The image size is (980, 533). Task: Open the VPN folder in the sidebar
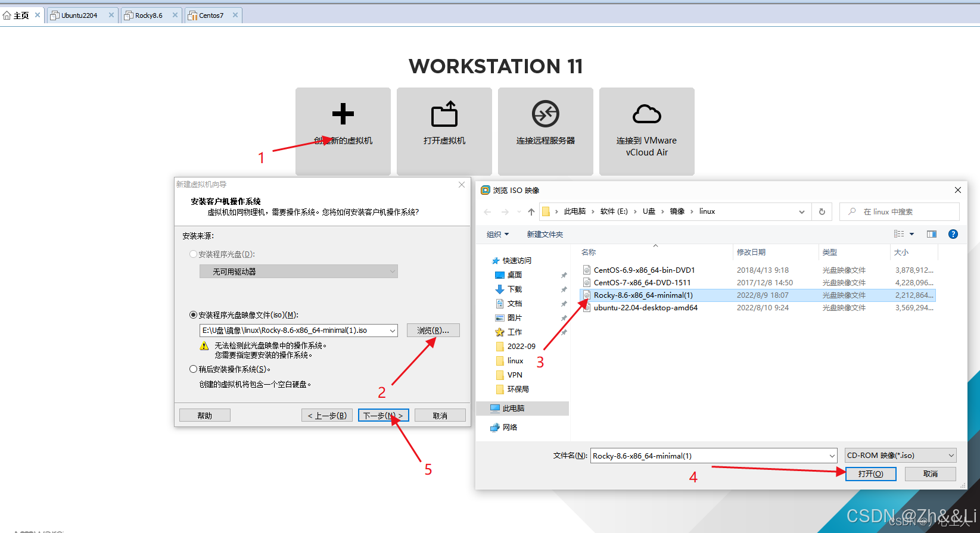click(x=515, y=375)
